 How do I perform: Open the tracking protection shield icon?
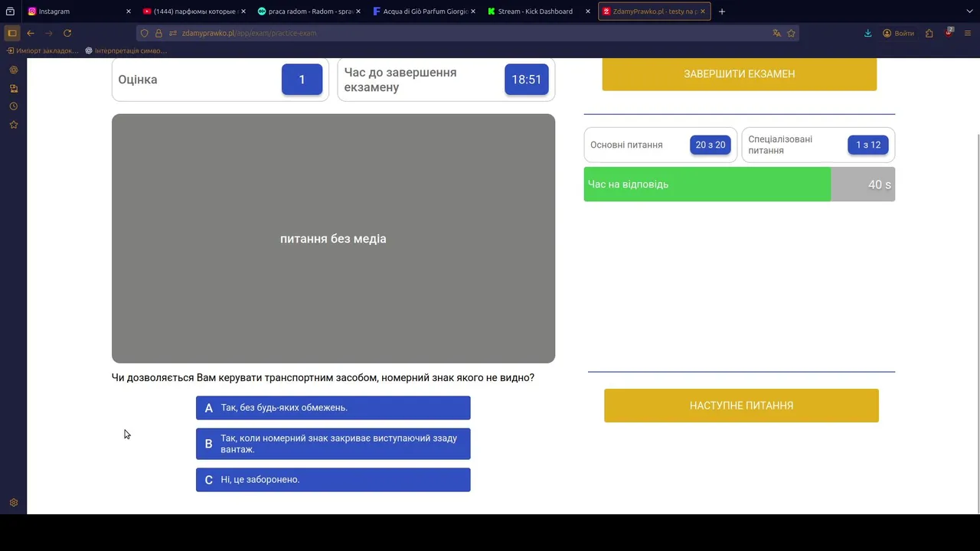[145, 33]
